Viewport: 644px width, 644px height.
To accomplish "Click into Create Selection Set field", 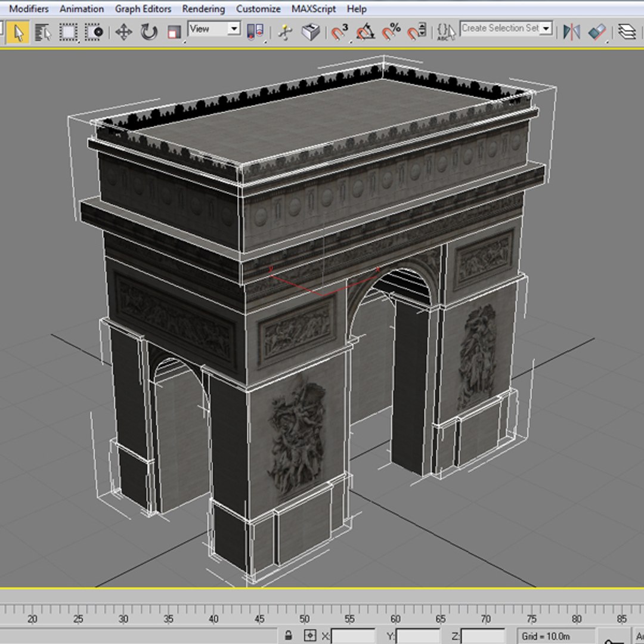I will click(500, 29).
